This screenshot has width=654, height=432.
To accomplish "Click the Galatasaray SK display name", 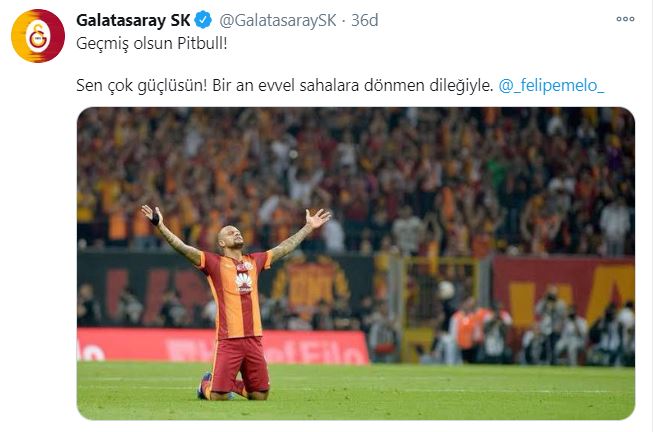I will [133, 20].
